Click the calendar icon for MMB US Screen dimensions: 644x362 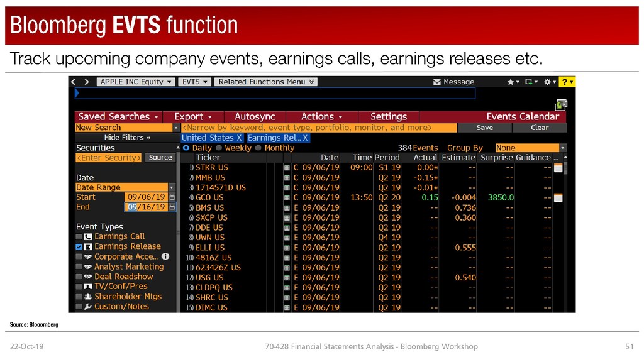[287, 178]
